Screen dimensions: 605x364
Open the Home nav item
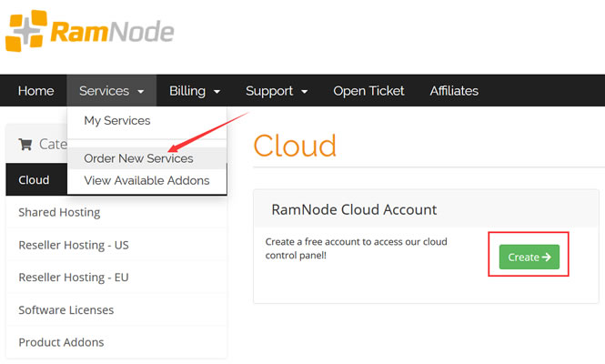[35, 91]
